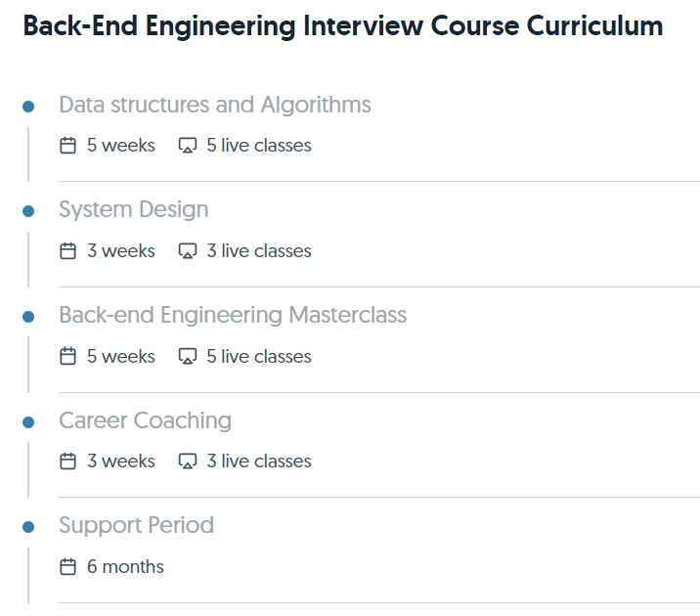Click blue bullet next to System Design
The width and height of the screenshot is (700, 616).
(28, 211)
